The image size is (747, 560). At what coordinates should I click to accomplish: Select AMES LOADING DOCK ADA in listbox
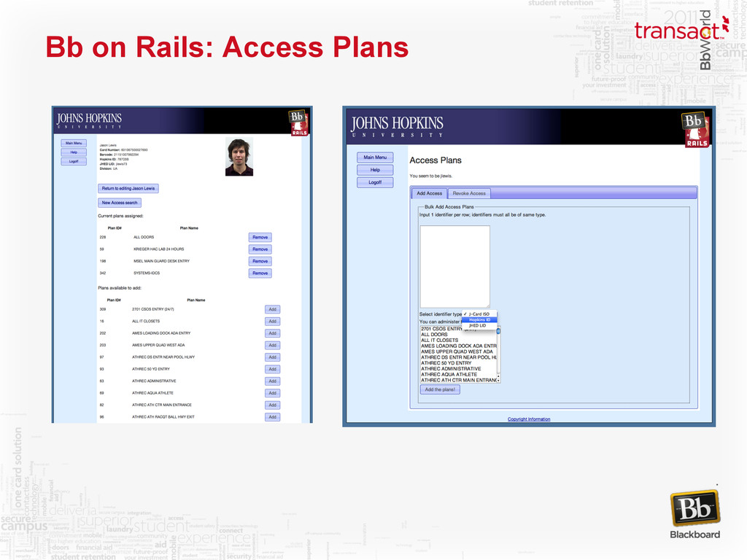[458, 346]
